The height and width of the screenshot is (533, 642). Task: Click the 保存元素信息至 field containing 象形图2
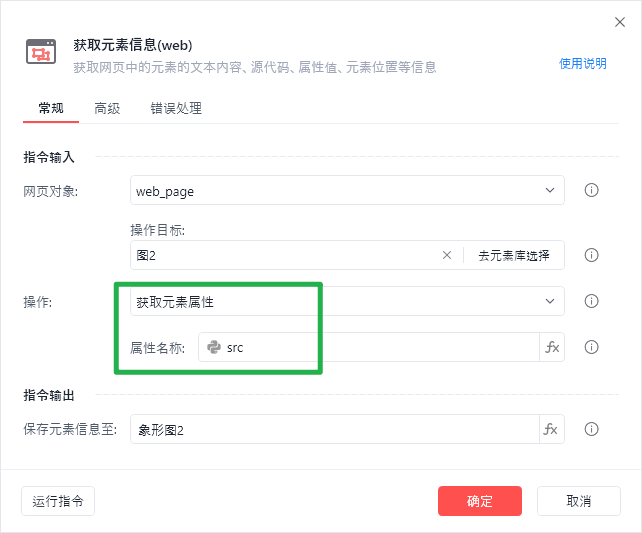click(335, 429)
